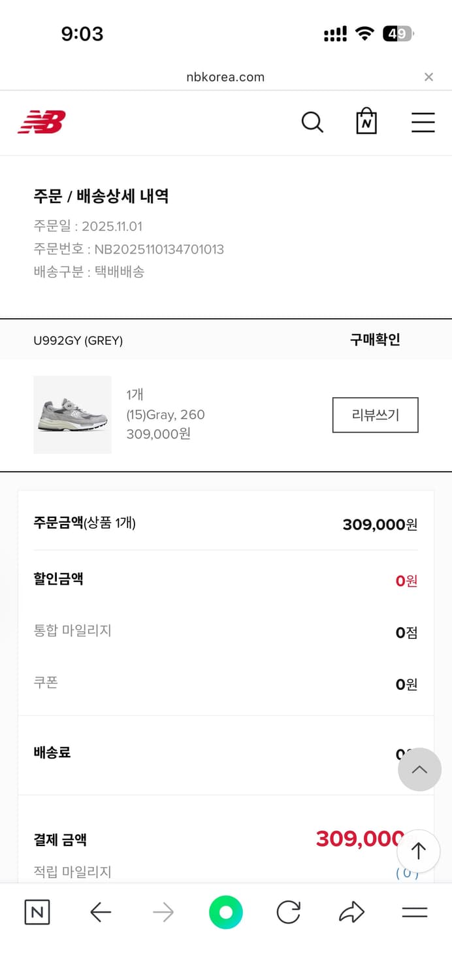This screenshot has height=980, width=452.
Task: Open the U992GY grey sneaker thumbnail
Action: 73,414
